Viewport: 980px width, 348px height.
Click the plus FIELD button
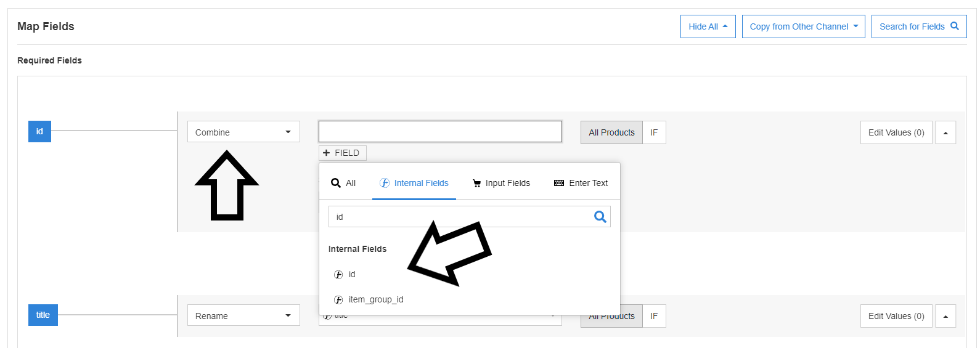342,153
